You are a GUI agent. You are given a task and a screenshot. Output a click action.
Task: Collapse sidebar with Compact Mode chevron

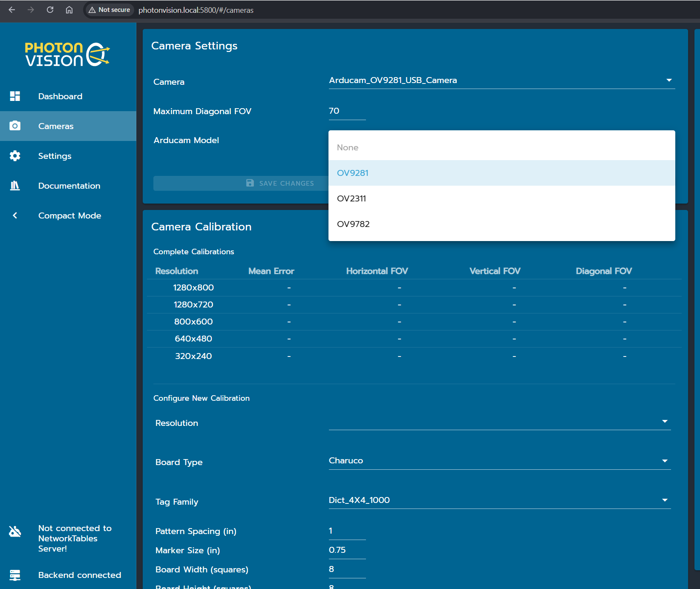15,215
